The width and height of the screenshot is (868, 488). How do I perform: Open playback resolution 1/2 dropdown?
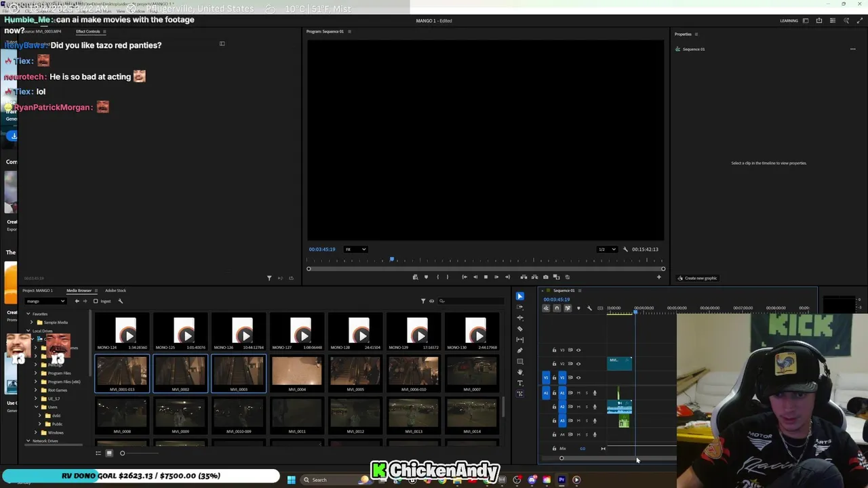click(x=606, y=249)
